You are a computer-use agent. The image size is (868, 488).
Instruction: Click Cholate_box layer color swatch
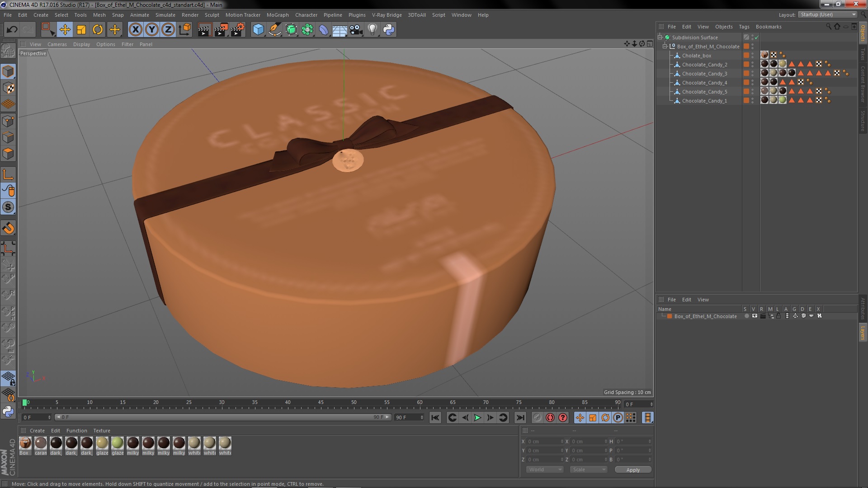pos(746,55)
